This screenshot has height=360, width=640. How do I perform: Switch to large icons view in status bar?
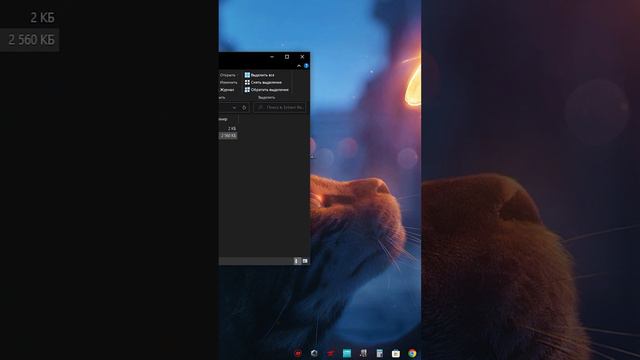(x=305, y=261)
